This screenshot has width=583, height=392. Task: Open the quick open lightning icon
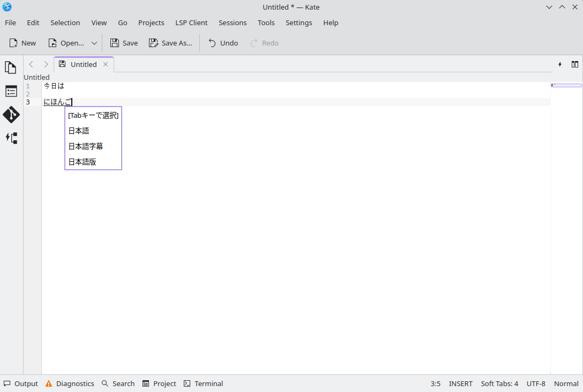pyautogui.click(x=560, y=64)
